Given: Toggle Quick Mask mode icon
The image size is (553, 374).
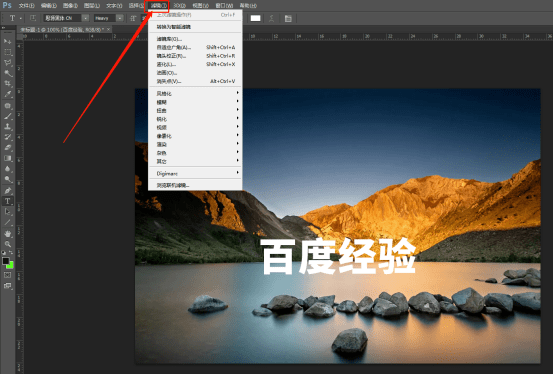Looking at the screenshot, I should (7, 275).
